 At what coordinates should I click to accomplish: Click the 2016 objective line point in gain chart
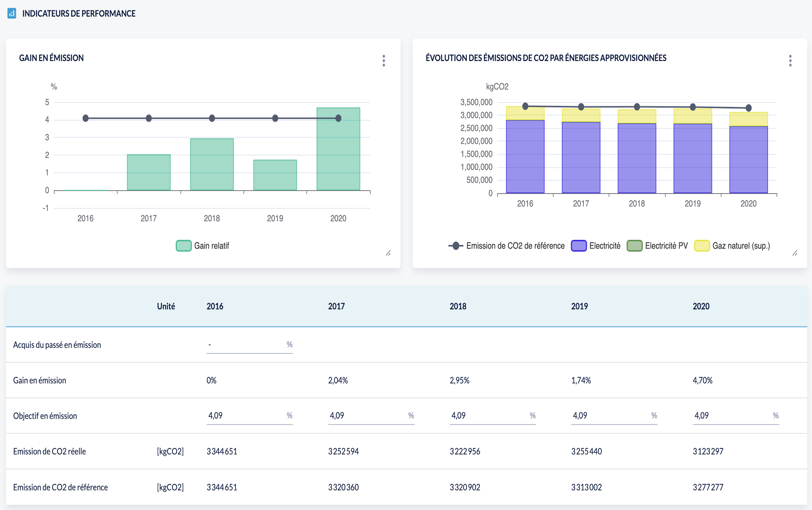[86, 118]
